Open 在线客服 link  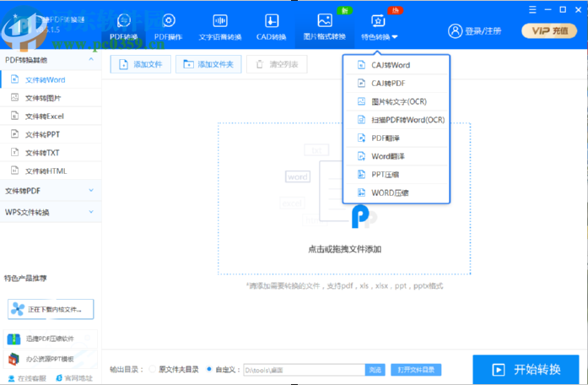[x=27, y=378]
